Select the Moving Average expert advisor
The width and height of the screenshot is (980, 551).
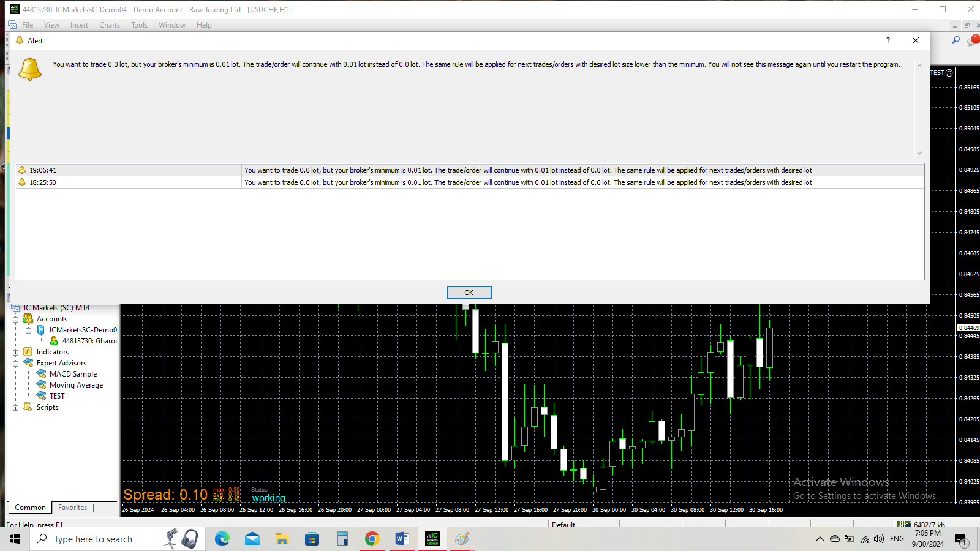[76, 385]
